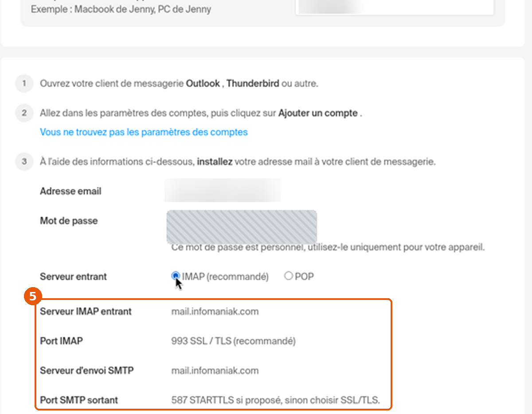Click the device name input field at top
Viewport: 532px width, 414px height.
pyautogui.click(x=395, y=8)
